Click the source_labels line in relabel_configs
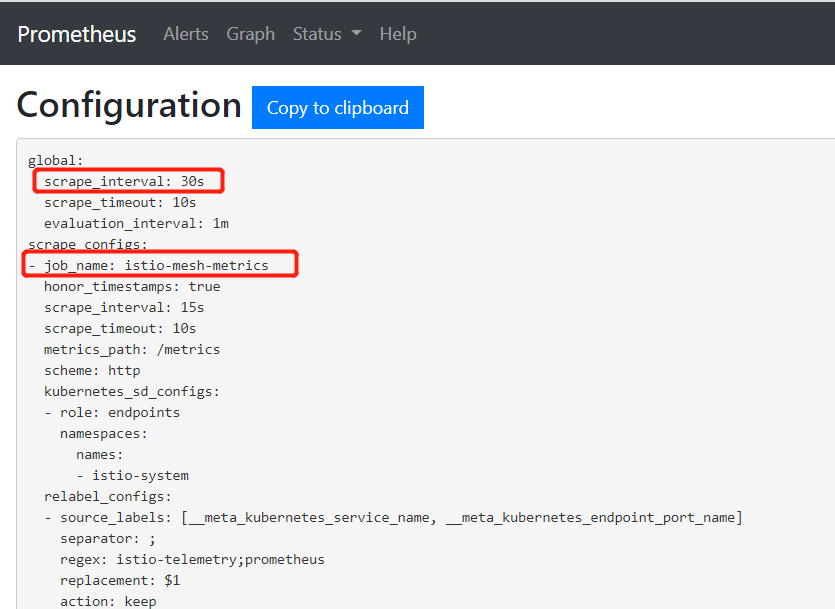835x609 pixels. [400, 517]
